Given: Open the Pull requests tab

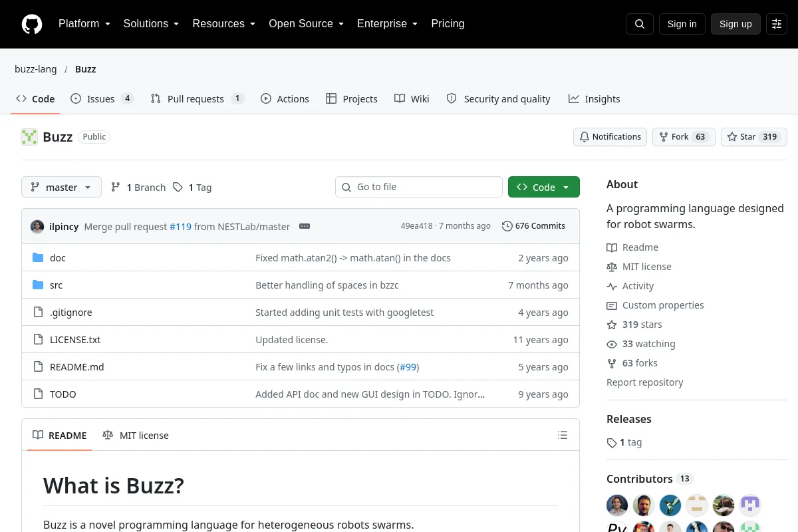Looking at the screenshot, I should pyautogui.click(x=197, y=99).
